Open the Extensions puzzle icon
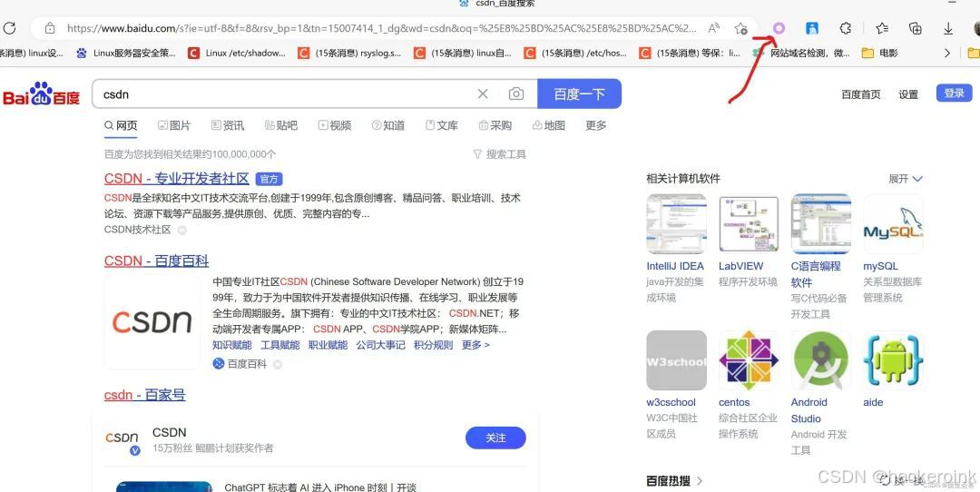Screen dimensions: 980x492 pos(845,28)
